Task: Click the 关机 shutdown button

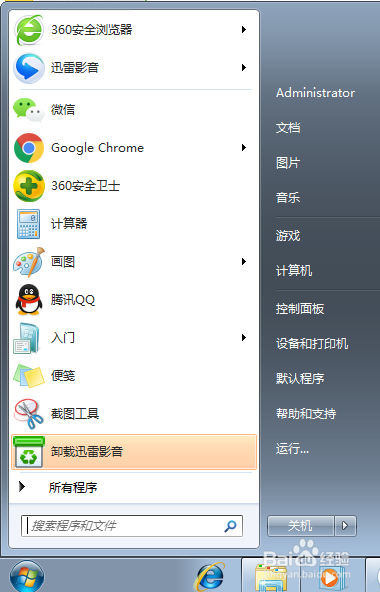Action: click(301, 526)
